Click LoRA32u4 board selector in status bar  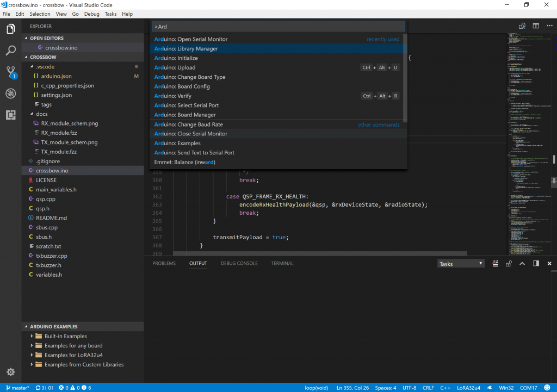click(468, 388)
